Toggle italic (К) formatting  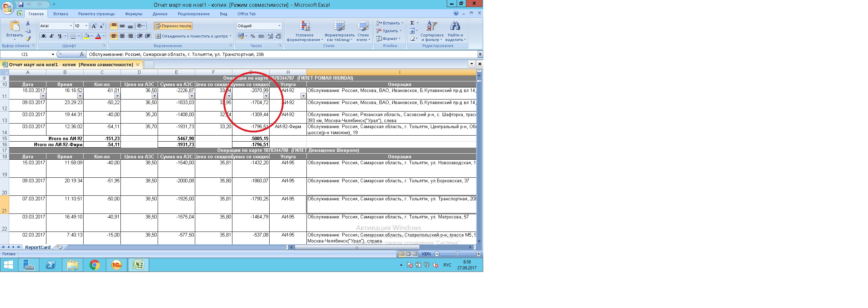point(52,36)
